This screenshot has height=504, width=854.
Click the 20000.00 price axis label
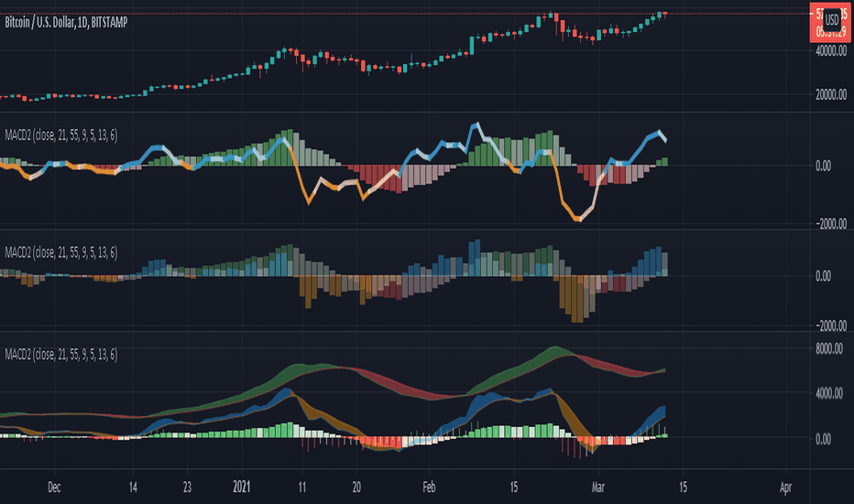[x=831, y=94]
